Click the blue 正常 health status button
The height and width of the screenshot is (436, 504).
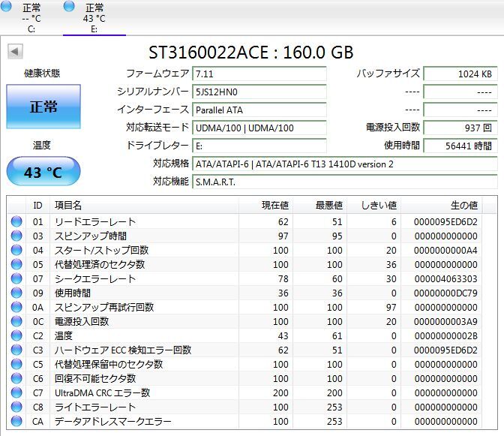tap(43, 107)
